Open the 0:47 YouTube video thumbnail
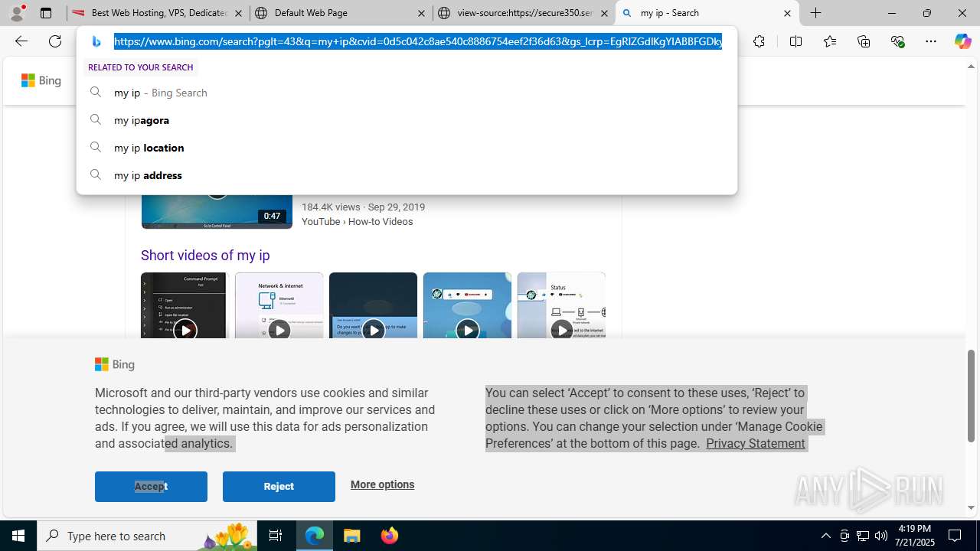 click(217, 212)
